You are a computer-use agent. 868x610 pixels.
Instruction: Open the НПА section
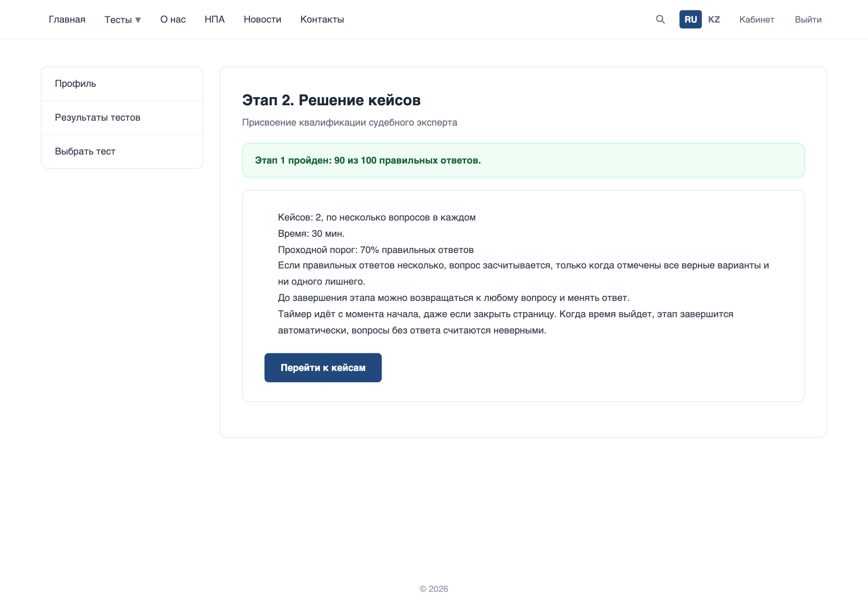[x=214, y=19]
